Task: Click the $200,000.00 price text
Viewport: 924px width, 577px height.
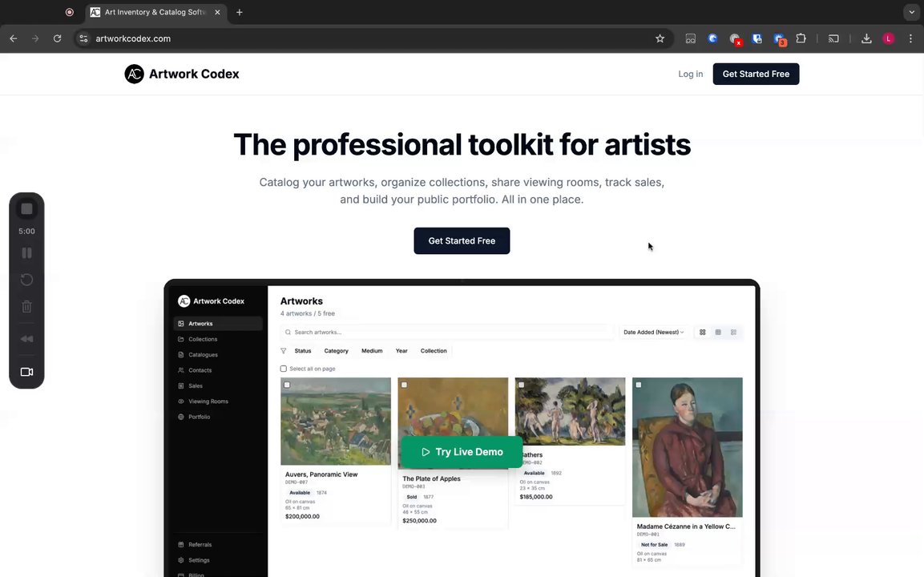Action: [x=302, y=516]
